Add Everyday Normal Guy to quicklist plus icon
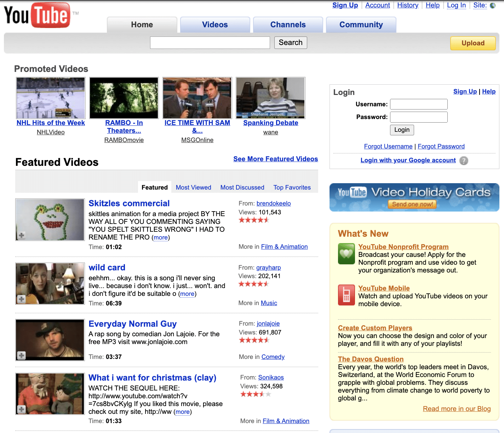 tap(22, 355)
